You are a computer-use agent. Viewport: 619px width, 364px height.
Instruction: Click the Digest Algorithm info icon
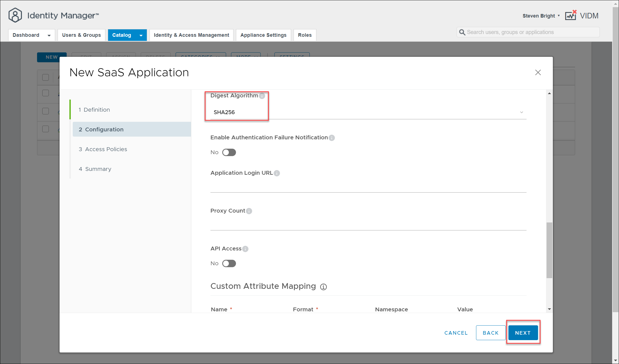click(262, 96)
